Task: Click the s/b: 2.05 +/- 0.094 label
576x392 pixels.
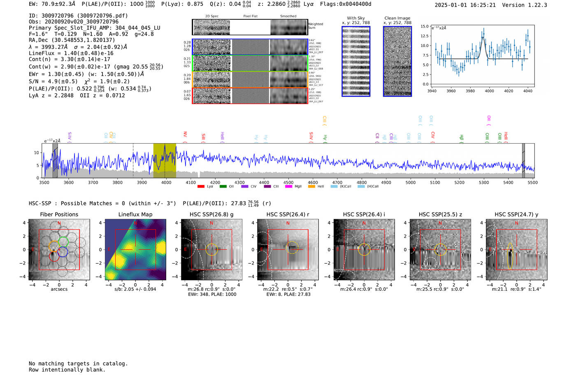Action: pos(135,289)
